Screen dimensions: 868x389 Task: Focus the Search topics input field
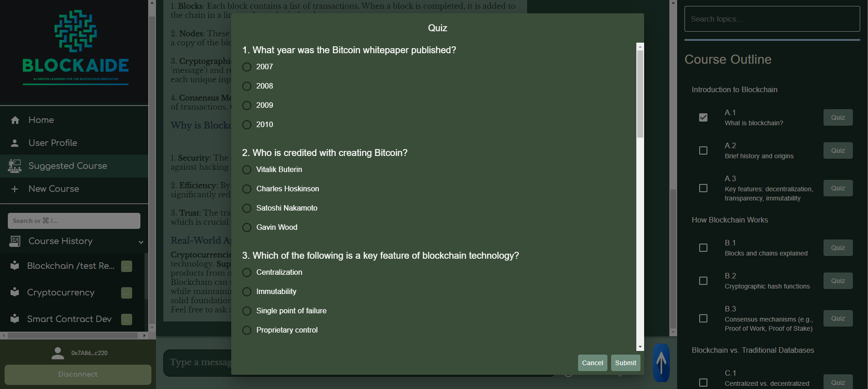coord(772,19)
